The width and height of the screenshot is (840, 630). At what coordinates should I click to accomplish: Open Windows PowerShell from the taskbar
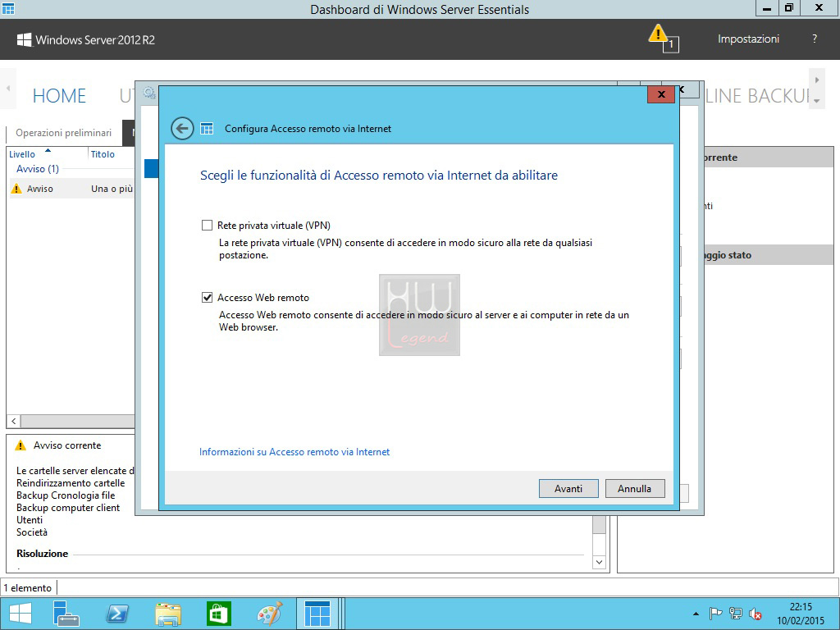[x=117, y=614]
